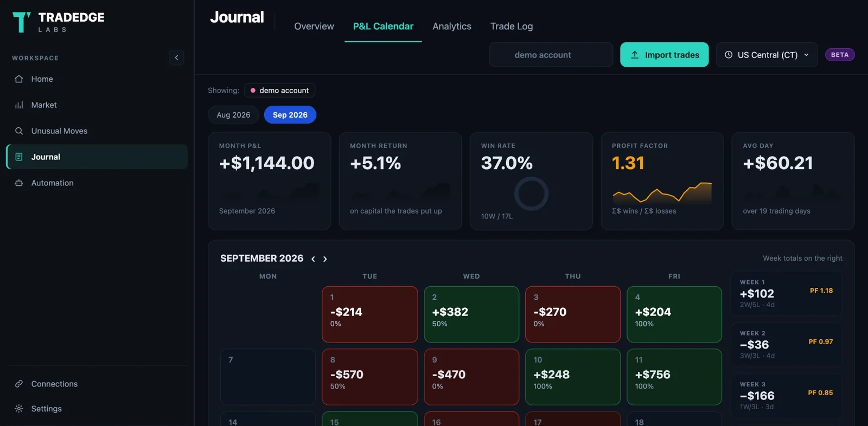Open the September 4 day cell +$204

[674, 314]
